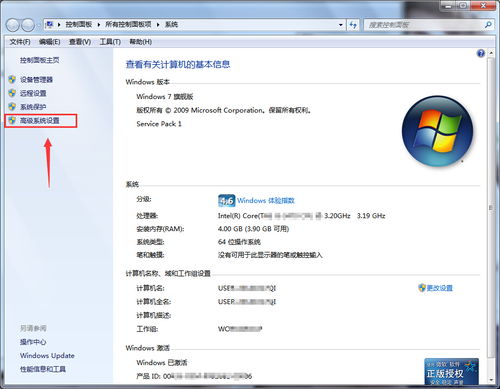The image size is (500, 389).
Task: Open 设备管理器 link
Action: coord(36,80)
